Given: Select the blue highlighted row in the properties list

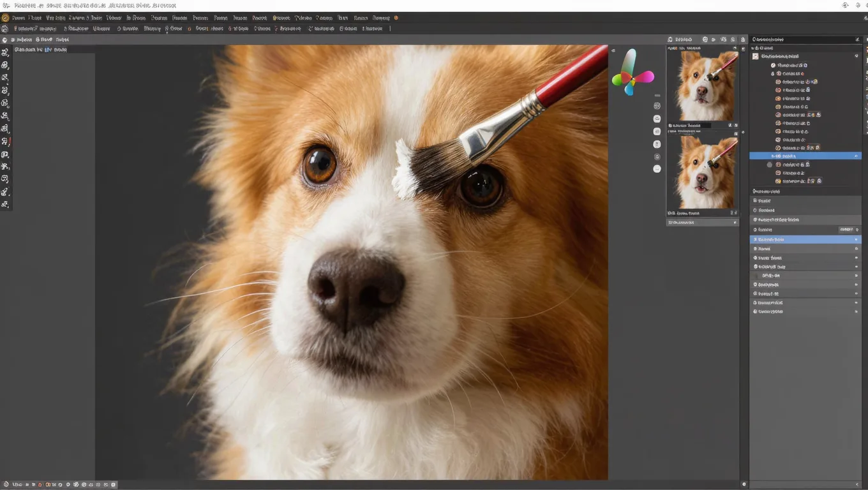Looking at the screenshot, I should coord(805,239).
